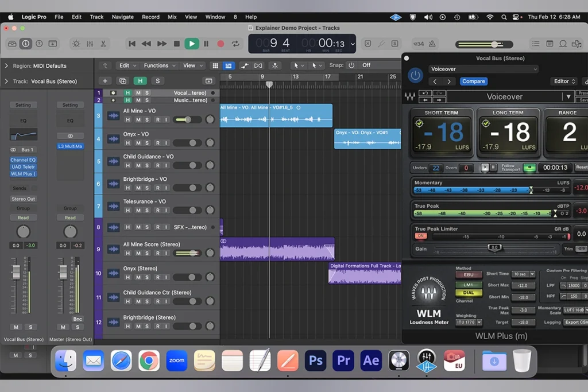
Task: Click the Fast Forward transport button
Action: click(161, 44)
